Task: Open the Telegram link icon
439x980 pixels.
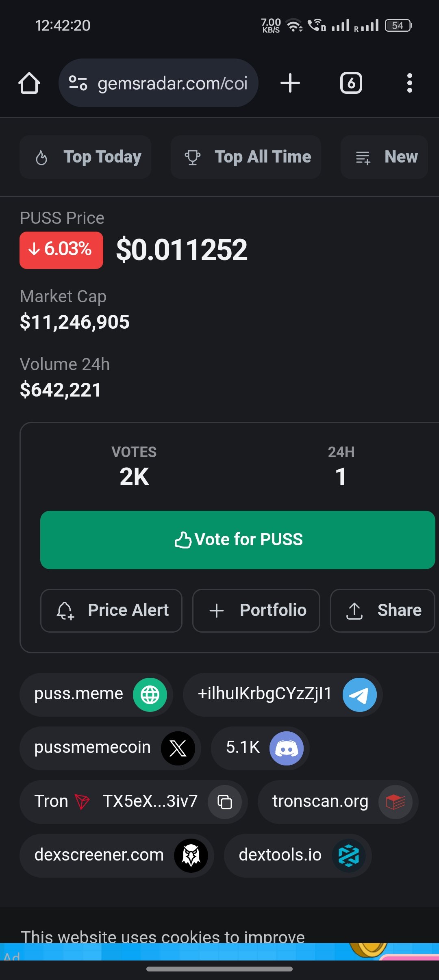Action: 360,695
